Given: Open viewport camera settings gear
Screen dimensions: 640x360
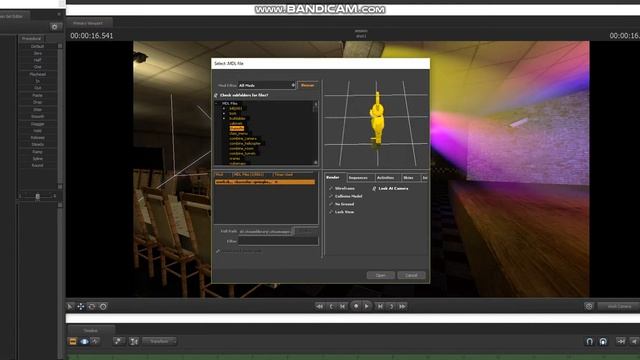Looking at the screenshot, I should (x=589, y=306).
